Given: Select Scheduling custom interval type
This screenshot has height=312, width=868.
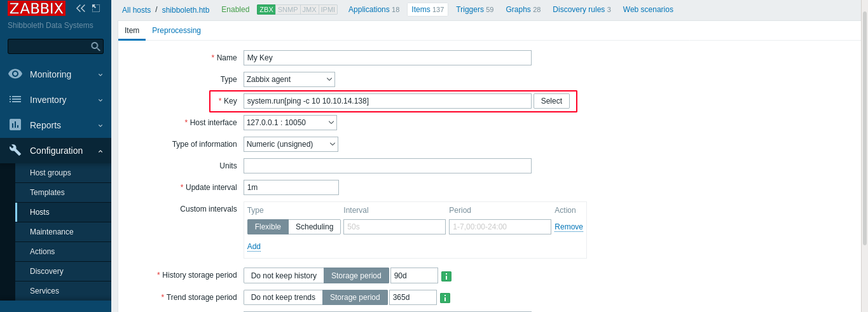Looking at the screenshot, I should click(314, 227).
